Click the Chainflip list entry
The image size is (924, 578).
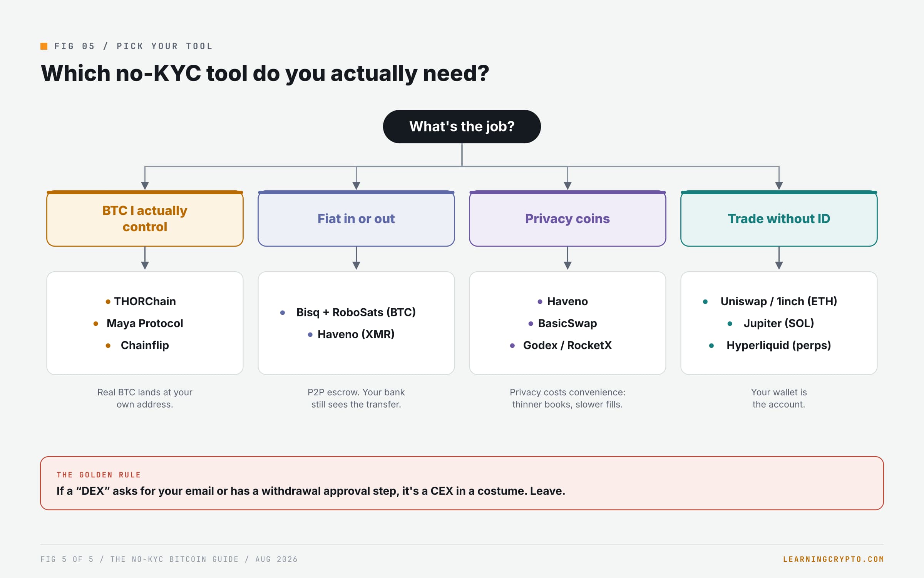click(145, 345)
